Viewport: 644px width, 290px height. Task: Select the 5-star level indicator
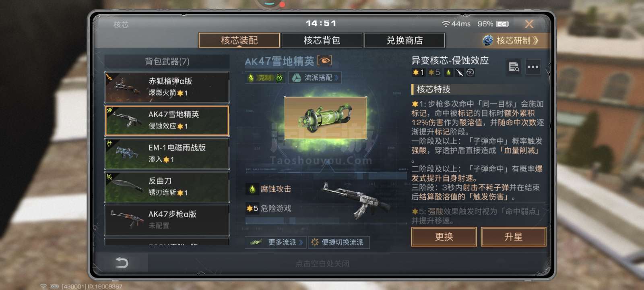434,72
